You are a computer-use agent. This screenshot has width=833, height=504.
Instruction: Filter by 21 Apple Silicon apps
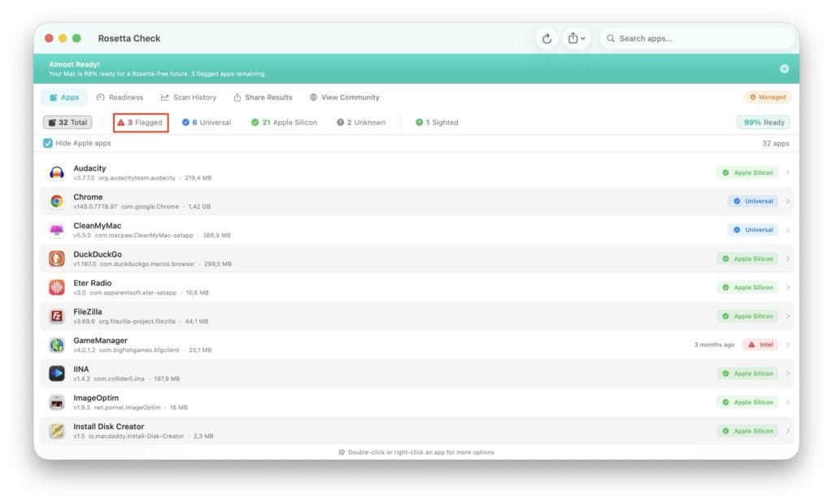coord(284,122)
